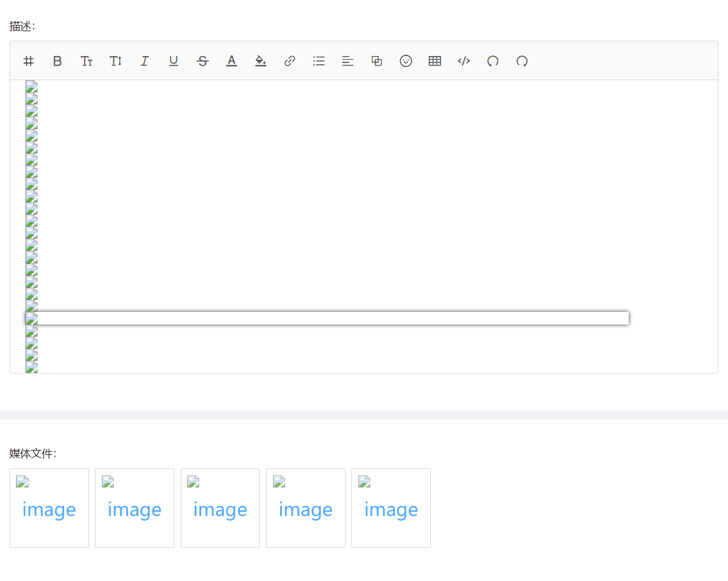Image resolution: width=728 pixels, height=581 pixels.
Task: Undo the last edit
Action: pos(493,61)
